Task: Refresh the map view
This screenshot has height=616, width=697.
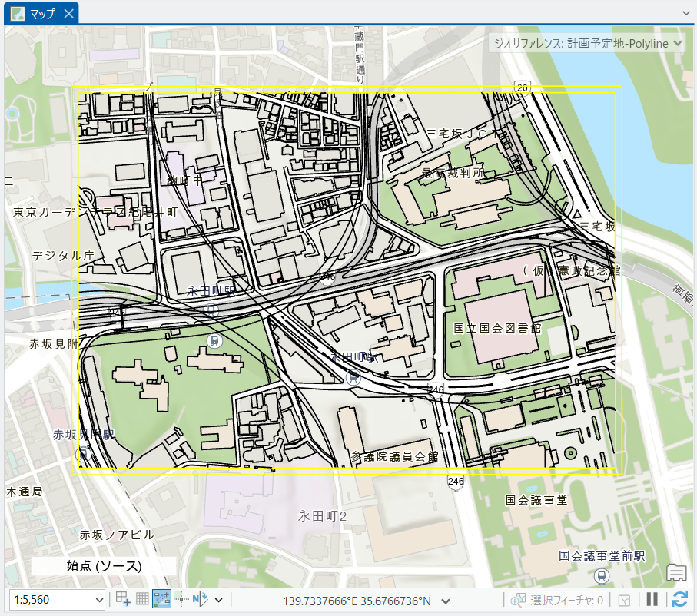Action: point(679,599)
